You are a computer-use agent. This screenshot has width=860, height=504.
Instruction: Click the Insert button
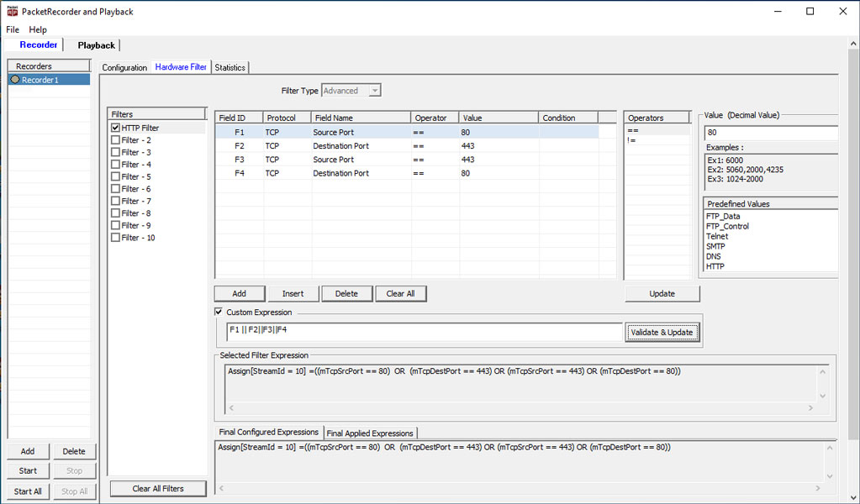pos(293,294)
